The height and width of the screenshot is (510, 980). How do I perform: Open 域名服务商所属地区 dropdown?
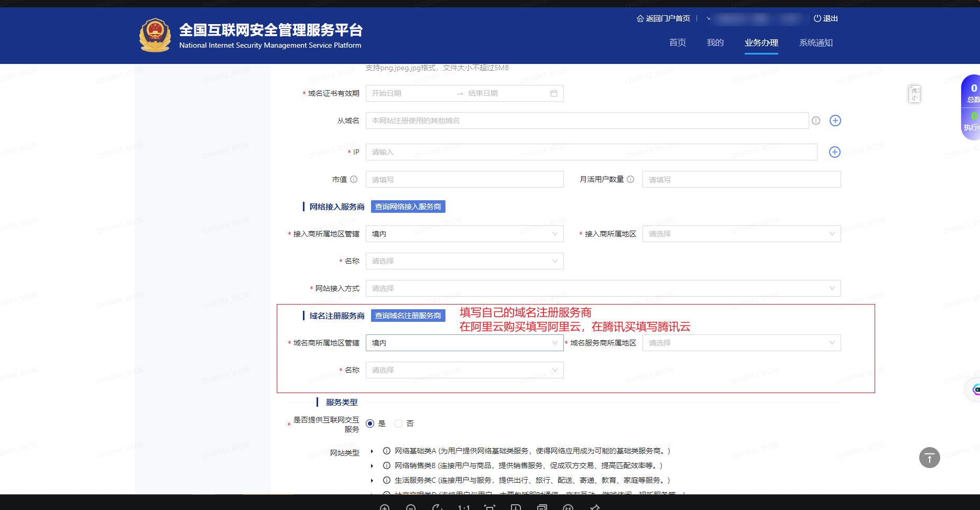[741, 343]
